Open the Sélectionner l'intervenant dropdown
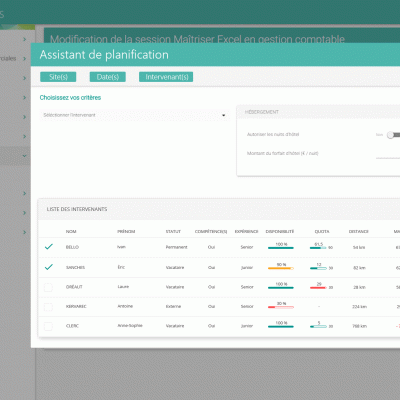This screenshot has height=400, width=400. pyautogui.click(x=134, y=115)
